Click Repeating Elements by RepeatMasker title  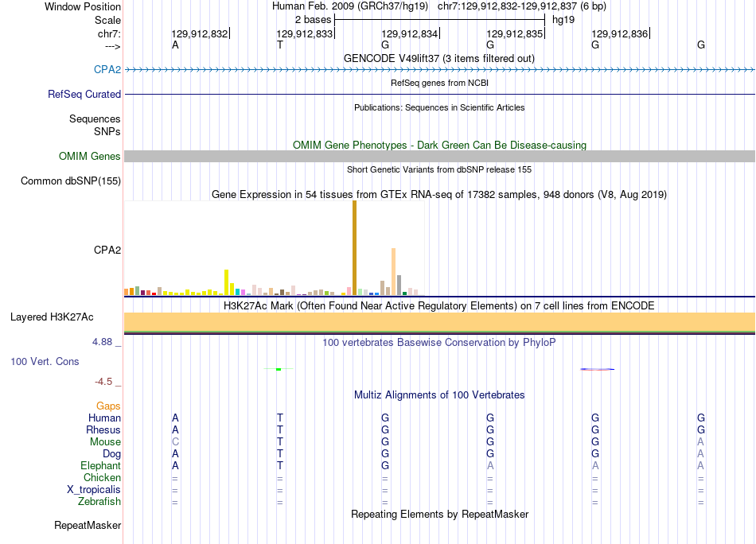coord(440,514)
